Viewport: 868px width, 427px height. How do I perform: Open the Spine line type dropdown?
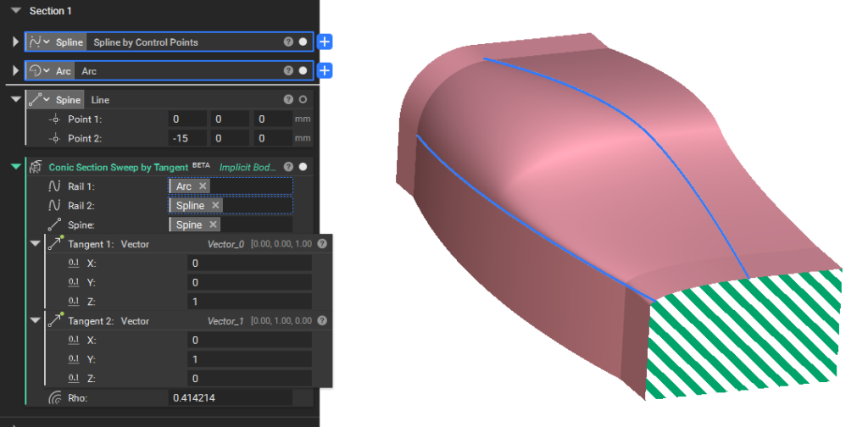47,100
